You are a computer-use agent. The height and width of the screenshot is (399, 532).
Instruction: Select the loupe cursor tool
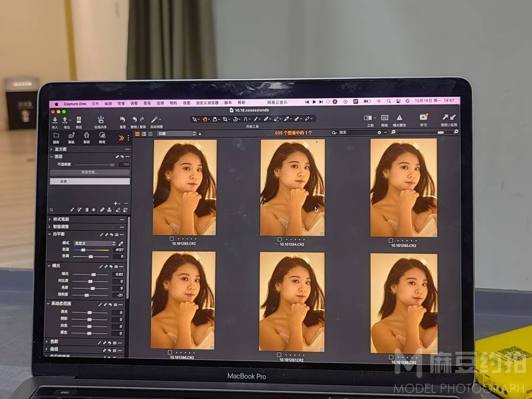[215, 119]
